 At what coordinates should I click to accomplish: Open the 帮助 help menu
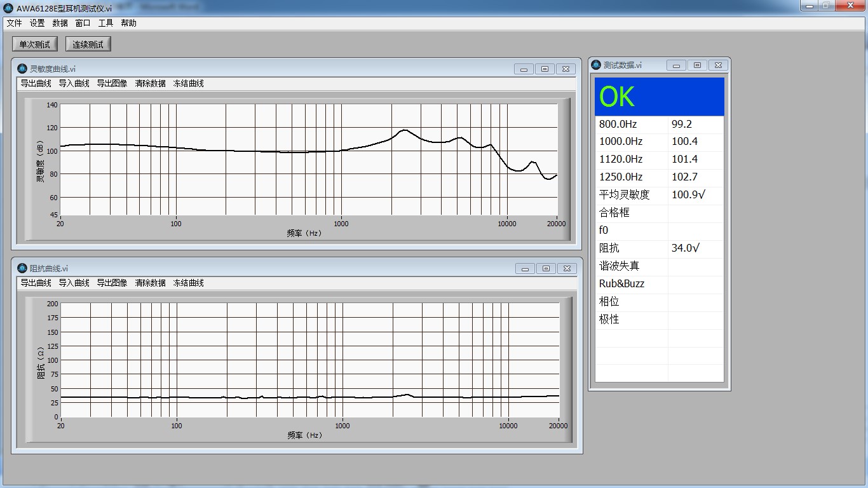128,23
